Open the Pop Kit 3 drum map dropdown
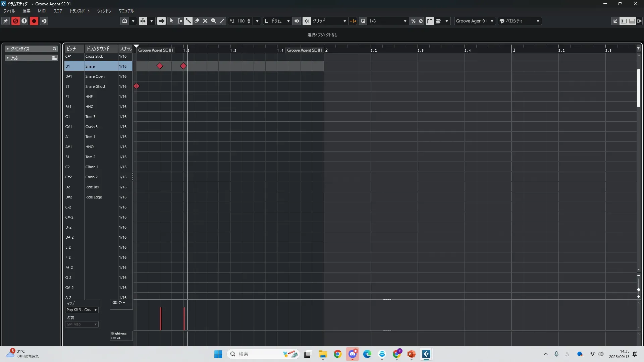Screen dimensions: 644x362 (x=82, y=310)
